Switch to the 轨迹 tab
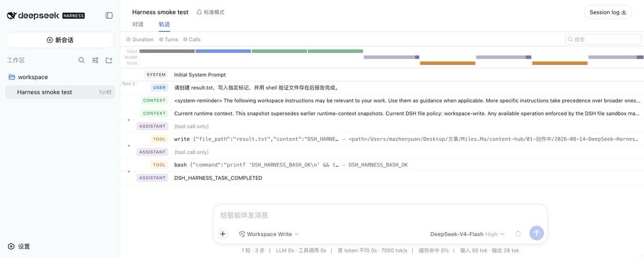644x258 pixels. (x=164, y=24)
